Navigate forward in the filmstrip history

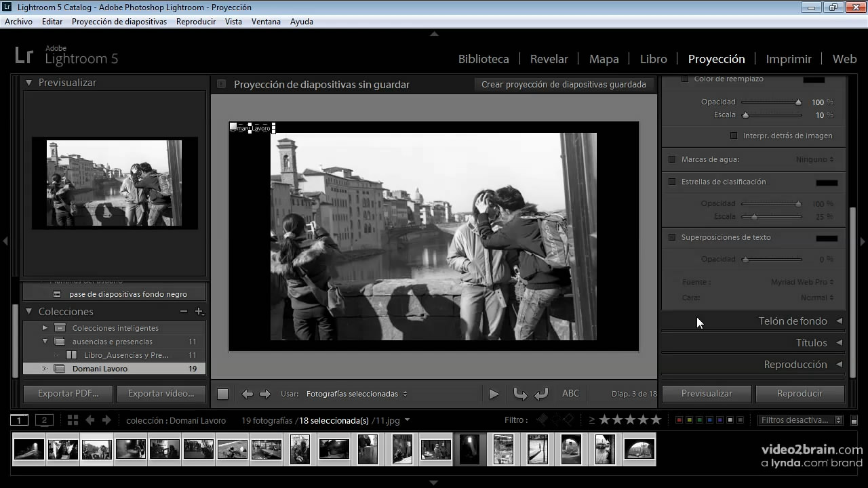pos(106,420)
